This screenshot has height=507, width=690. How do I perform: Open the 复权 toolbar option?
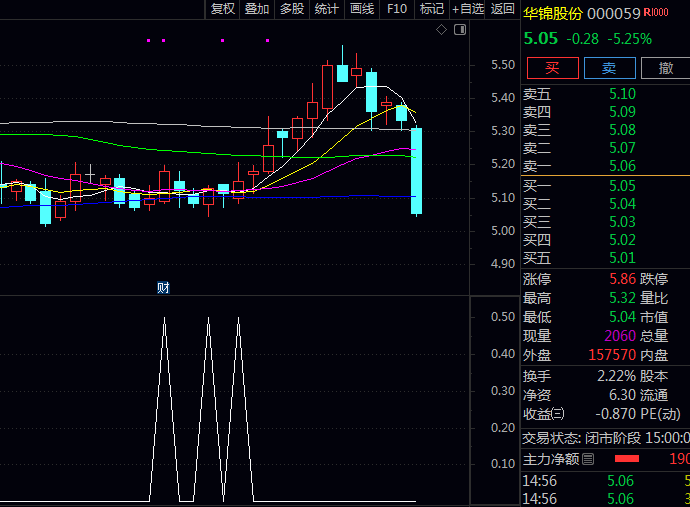click(223, 9)
